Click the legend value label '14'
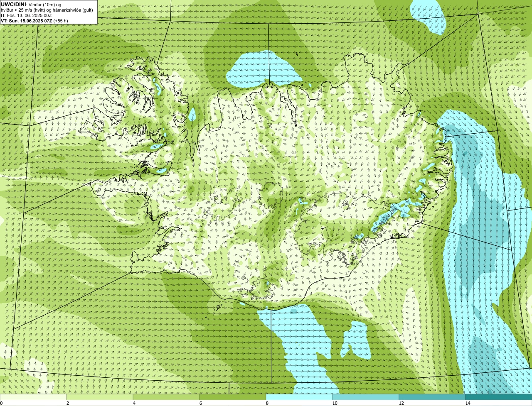This screenshot has height=406, width=532. [468, 403]
